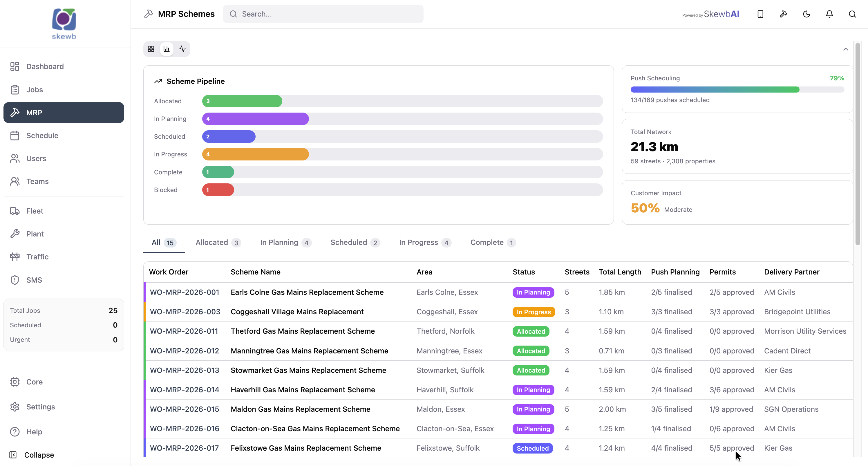Collapse the Scheme Pipeline summary panel chevron
Screen dimensions: 868x466
pos(845,49)
